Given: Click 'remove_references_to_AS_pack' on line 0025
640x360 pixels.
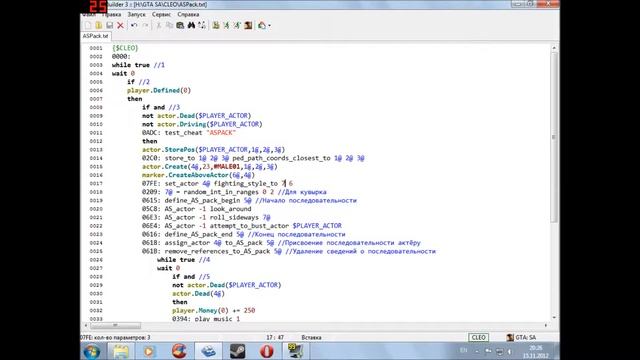Looking at the screenshot, I should click(217, 251).
